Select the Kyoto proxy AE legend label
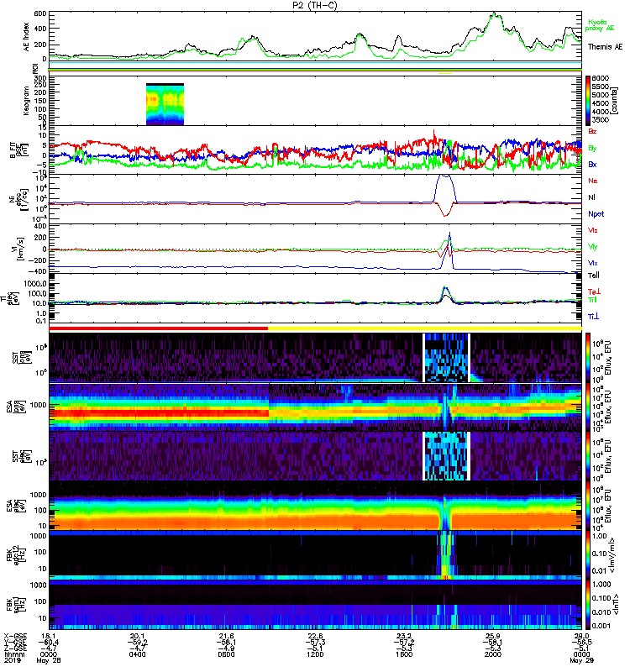The height and width of the screenshot is (672, 630). (x=601, y=25)
